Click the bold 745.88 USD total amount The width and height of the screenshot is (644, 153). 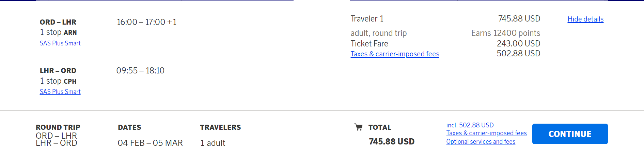[392, 141]
